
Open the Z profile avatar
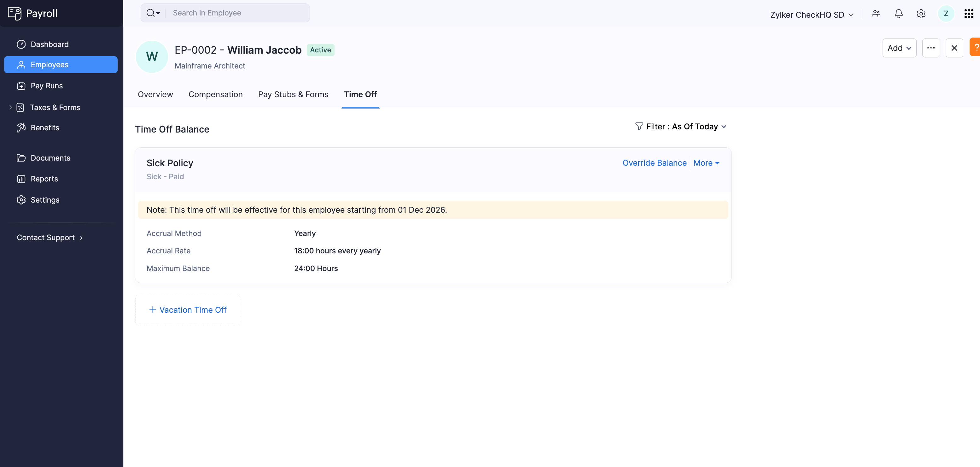[x=946, y=14]
